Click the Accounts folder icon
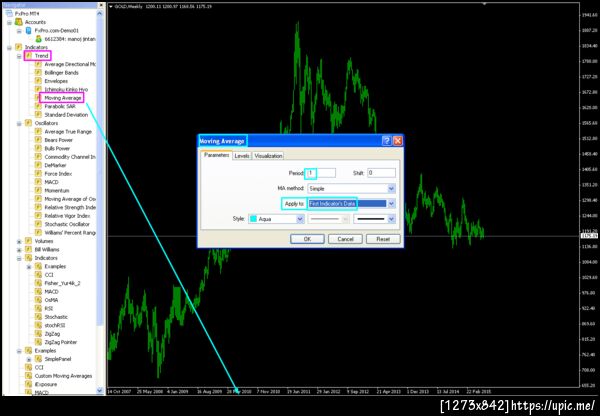 coord(18,22)
